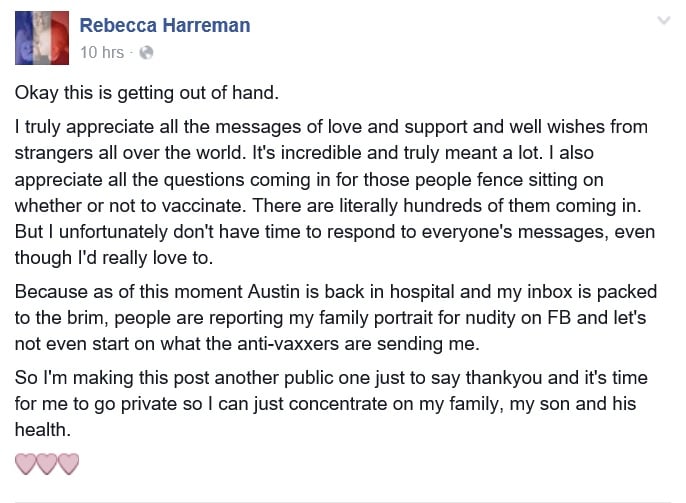This screenshot has height=503, width=686.
Task: Click the 'Okay this is getting out of hand' line
Action: click(x=147, y=93)
